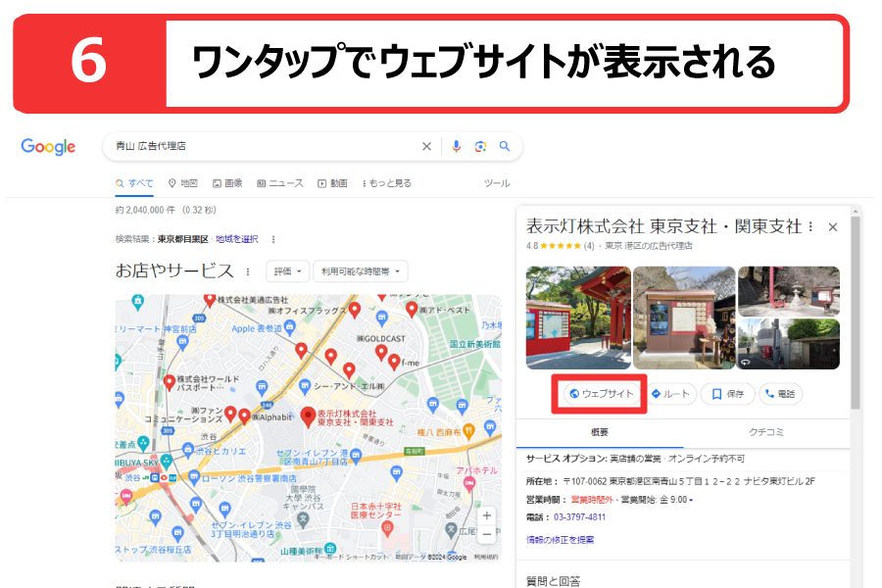Switch to the 地図 tab
This screenshot has height=588, width=882.
tap(183, 183)
